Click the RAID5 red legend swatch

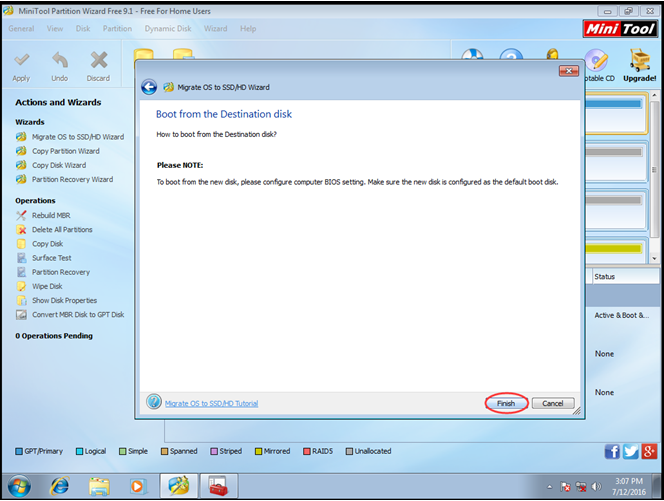(x=307, y=451)
